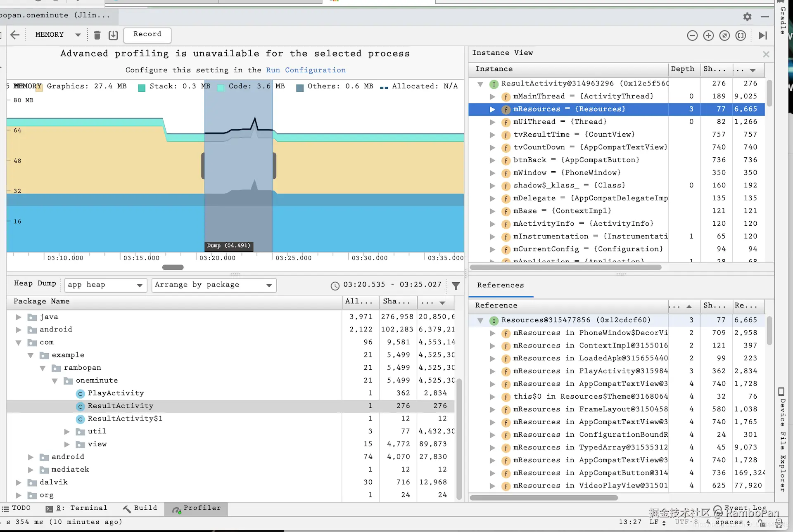Expand the mMainThread instance field
793x532 pixels.
(x=492, y=97)
